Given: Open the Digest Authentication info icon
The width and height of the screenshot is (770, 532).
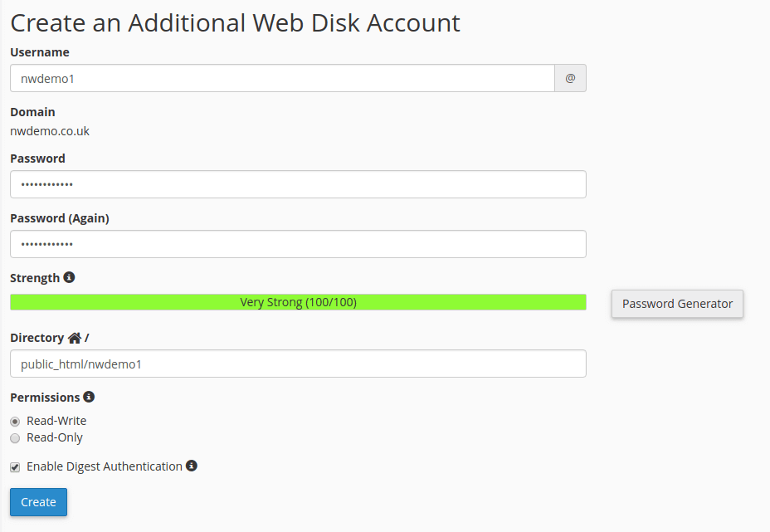Looking at the screenshot, I should pos(192,466).
